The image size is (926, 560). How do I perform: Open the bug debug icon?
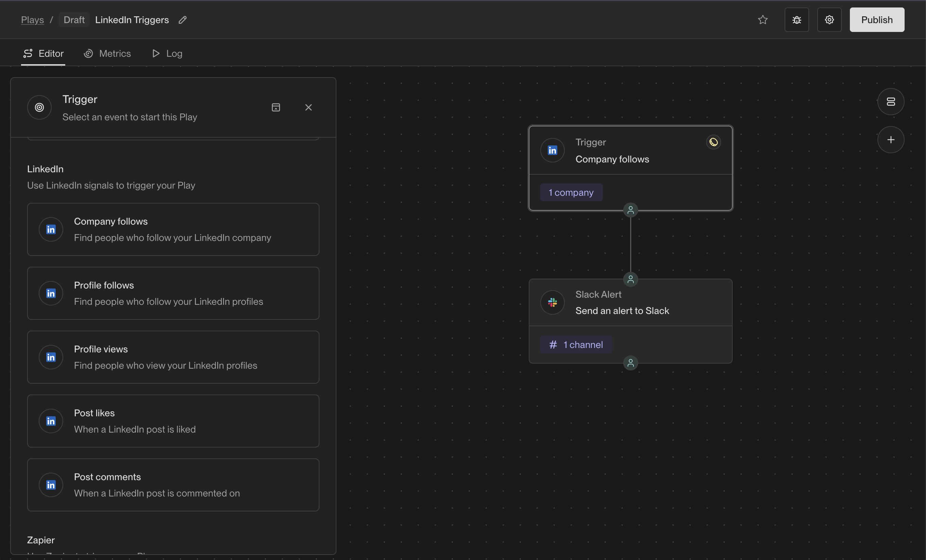point(796,20)
